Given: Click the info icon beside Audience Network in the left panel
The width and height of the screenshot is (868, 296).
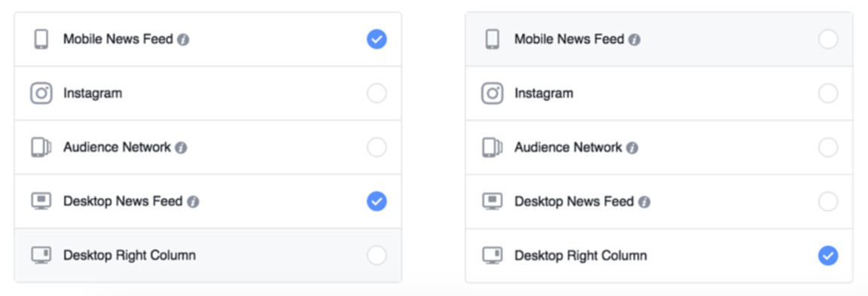Looking at the screenshot, I should (181, 148).
